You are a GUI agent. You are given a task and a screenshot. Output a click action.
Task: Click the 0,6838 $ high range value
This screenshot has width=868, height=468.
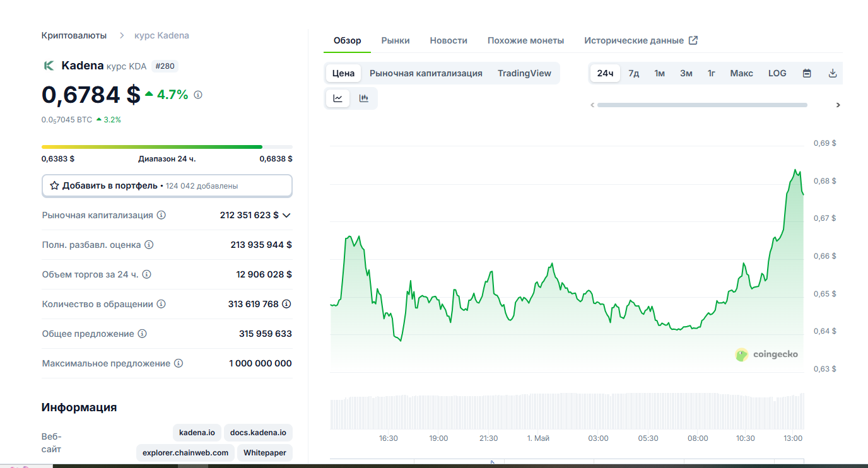276,159
